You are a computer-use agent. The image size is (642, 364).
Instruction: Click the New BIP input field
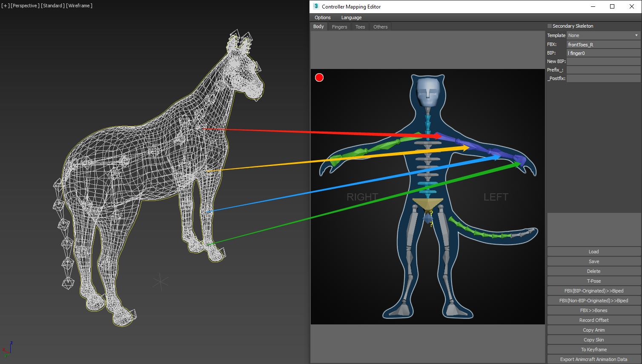click(x=603, y=61)
